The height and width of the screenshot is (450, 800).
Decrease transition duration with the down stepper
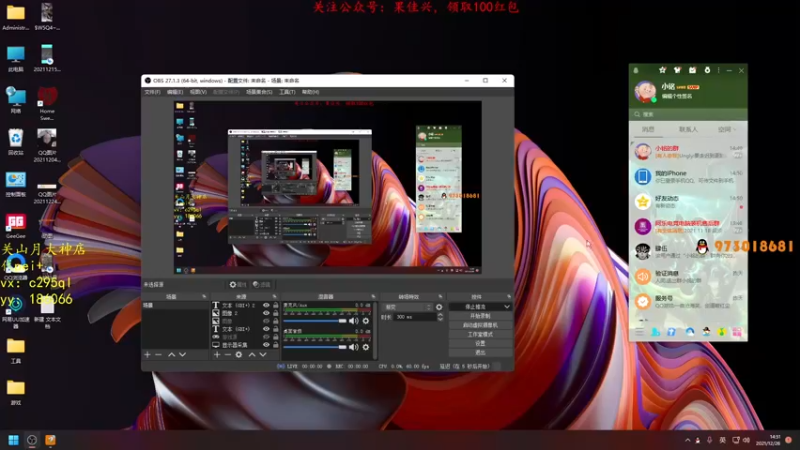[x=440, y=319]
